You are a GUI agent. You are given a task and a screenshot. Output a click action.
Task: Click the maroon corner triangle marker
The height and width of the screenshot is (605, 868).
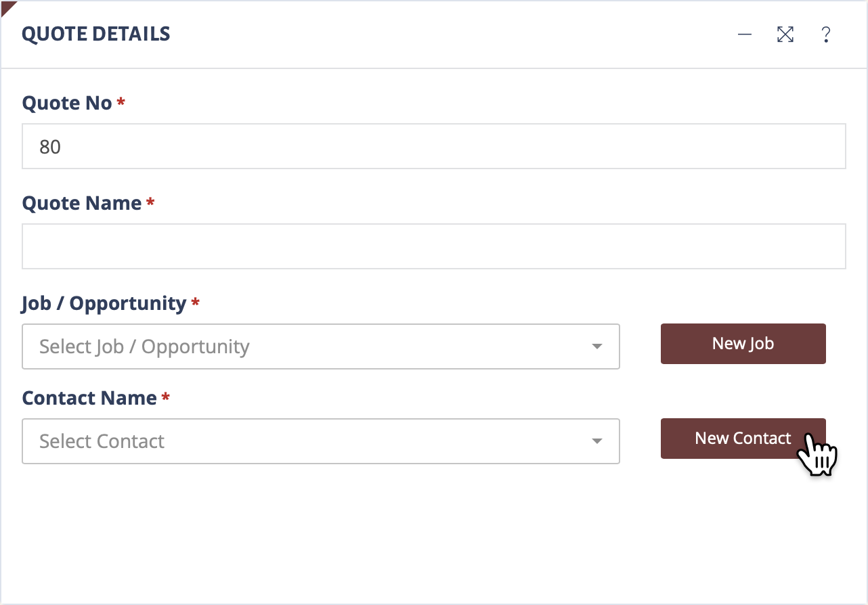(x=7, y=7)
